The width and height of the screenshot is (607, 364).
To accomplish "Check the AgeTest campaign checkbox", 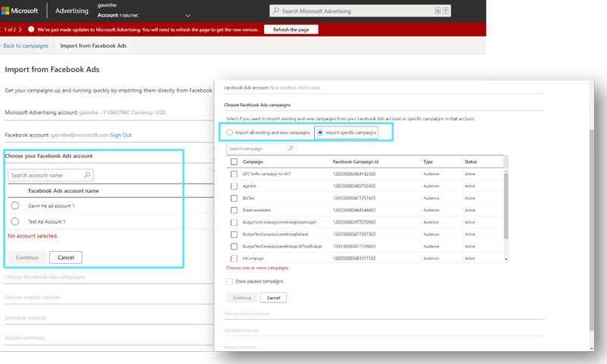I will (234, 186).
